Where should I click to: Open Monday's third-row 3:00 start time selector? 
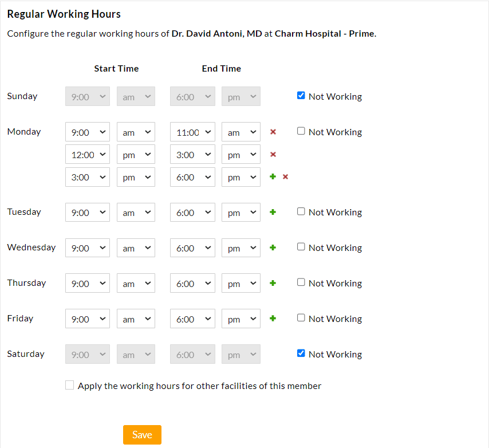click(x=87, y=176)
